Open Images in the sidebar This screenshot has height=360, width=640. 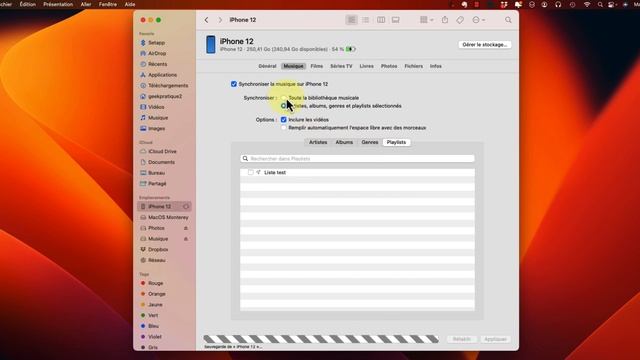click(x=156, y=129)
